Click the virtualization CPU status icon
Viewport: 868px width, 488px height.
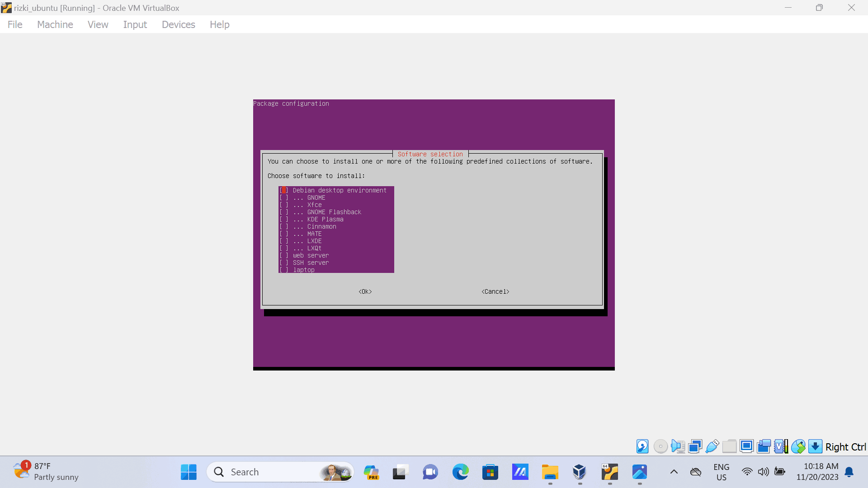pos(781,446)
